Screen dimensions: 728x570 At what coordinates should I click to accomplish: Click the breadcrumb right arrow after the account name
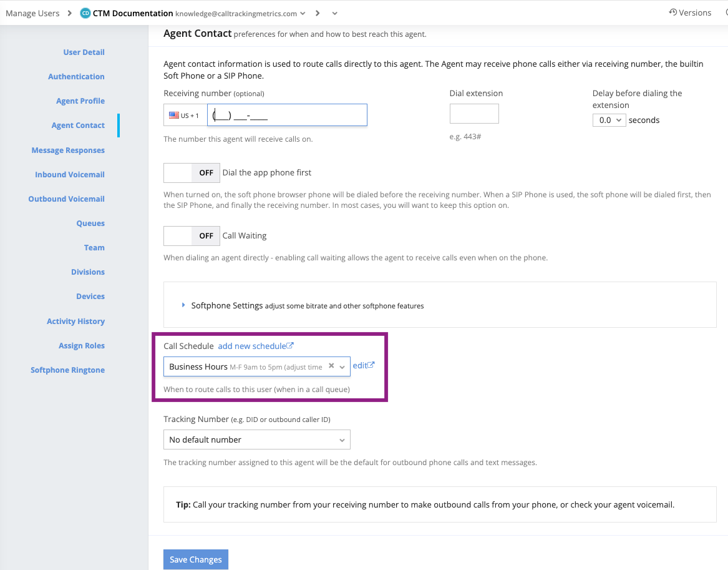click(318, 13)
